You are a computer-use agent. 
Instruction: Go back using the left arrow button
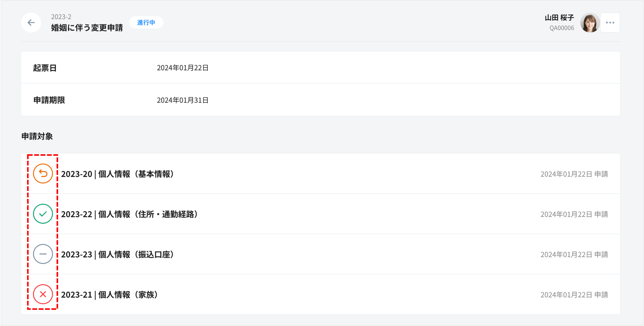pyautogui.click(x=31, y=23)
